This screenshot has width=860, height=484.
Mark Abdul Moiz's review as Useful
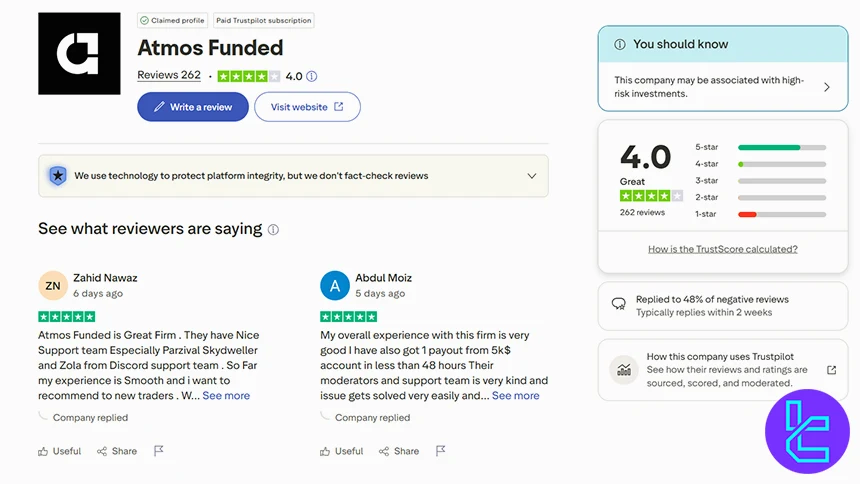[341, 451]
